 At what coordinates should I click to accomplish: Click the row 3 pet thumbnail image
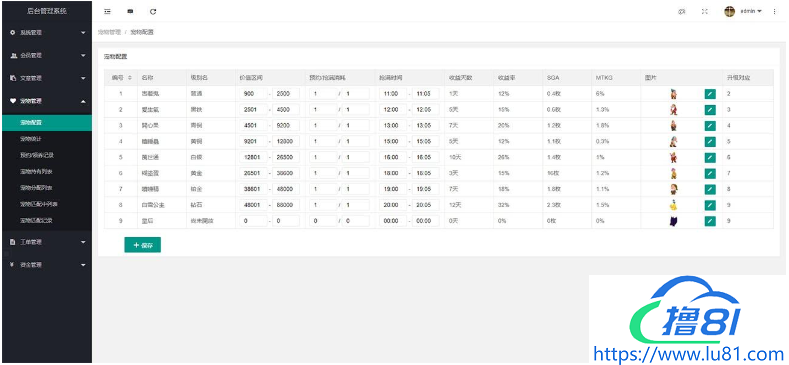click(673, 125)
